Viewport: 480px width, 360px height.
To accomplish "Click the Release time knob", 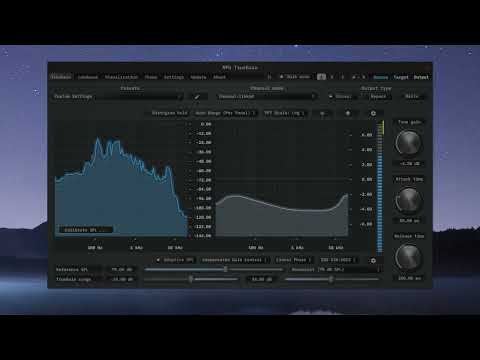I will 409,257.
